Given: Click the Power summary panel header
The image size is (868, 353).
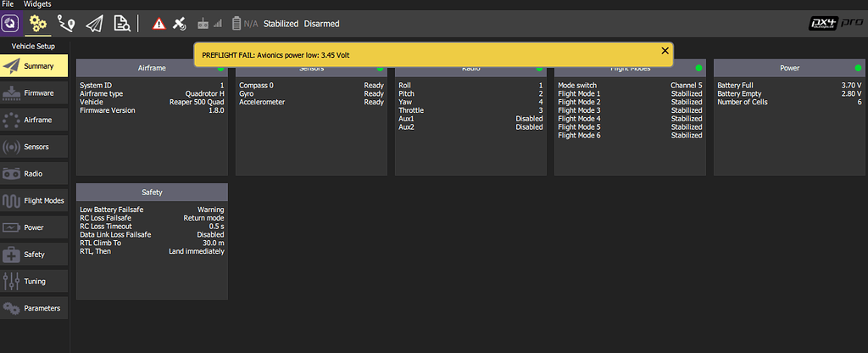Looking at the screenshot, I should coord(789,68).
